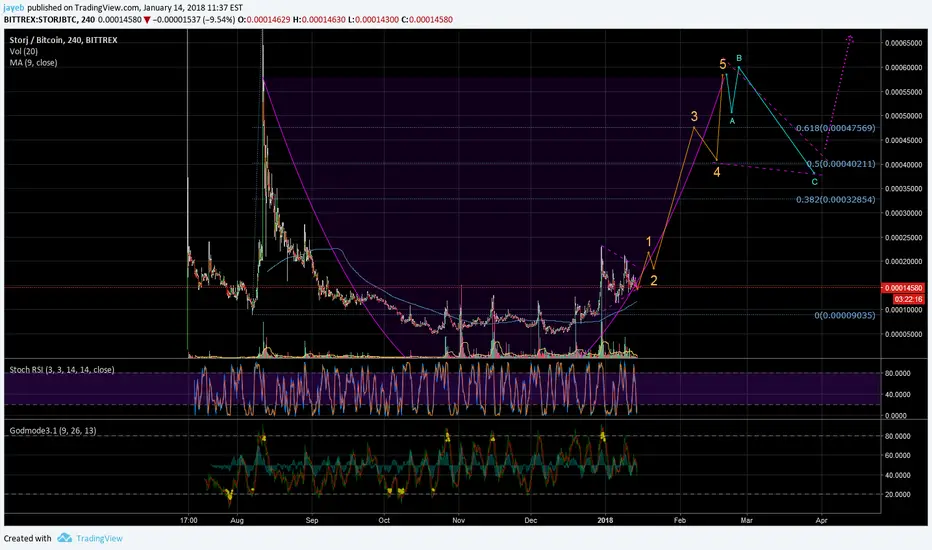Click the -0.00001537 (-9.54%) change value
The image size is (932, 550).
click(194, 20)
